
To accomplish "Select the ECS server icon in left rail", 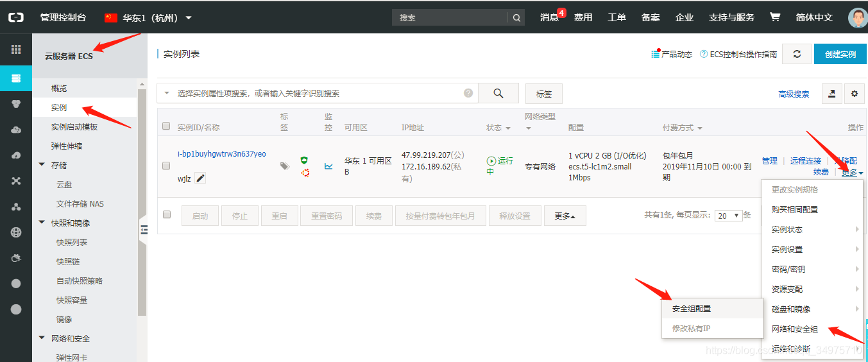I will click(x=16, y=78).
